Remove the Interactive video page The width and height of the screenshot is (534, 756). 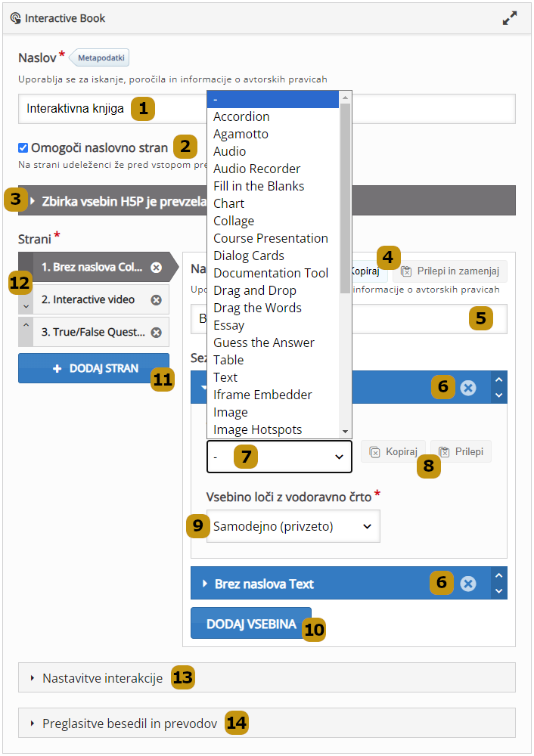pyautogui.click(x=157, y=300)
